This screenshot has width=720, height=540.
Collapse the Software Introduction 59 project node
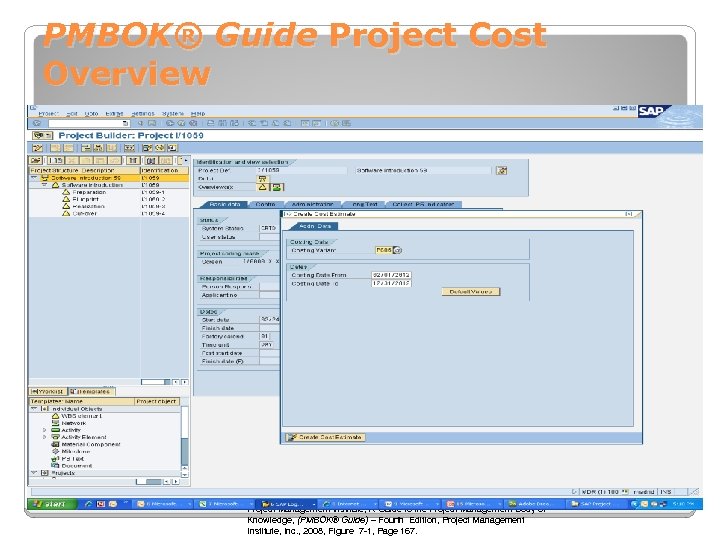click(34, 178)
